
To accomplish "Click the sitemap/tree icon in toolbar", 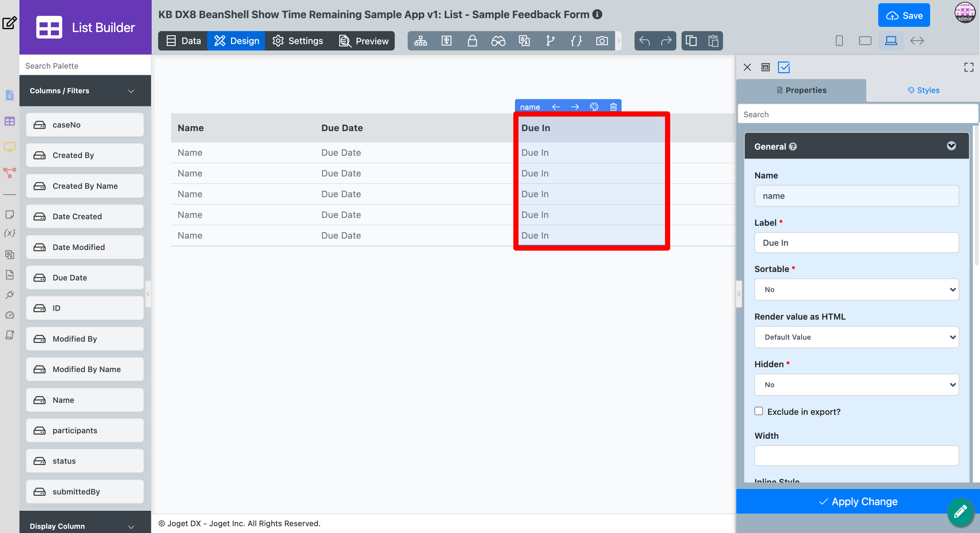I will [420, 41].
